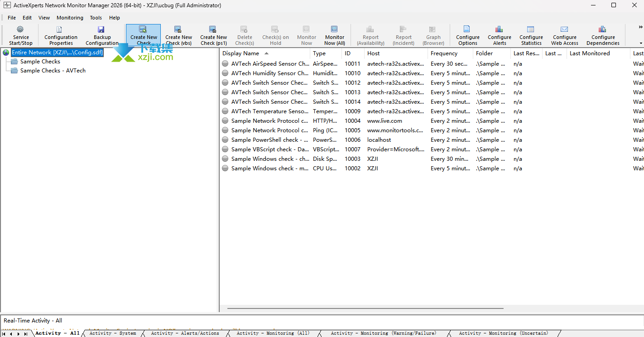Open the Monitoring menu
The image size is (644, 337).
pos(70,18)
